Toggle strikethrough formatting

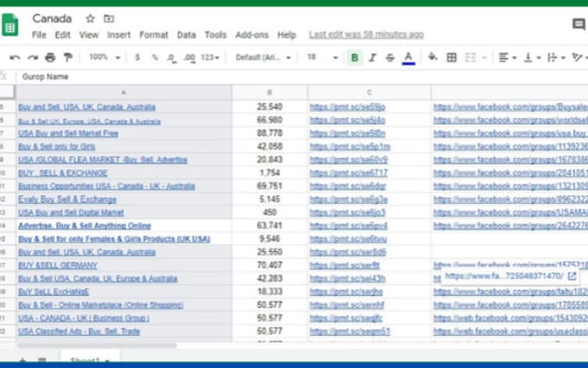pyautogui.click(x=390, y=57)
